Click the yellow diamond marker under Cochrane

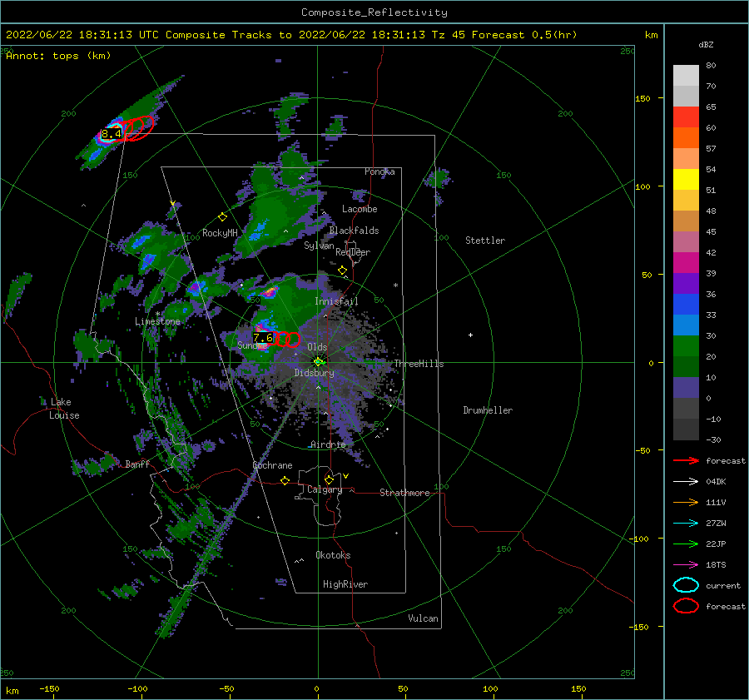[285, 480]
